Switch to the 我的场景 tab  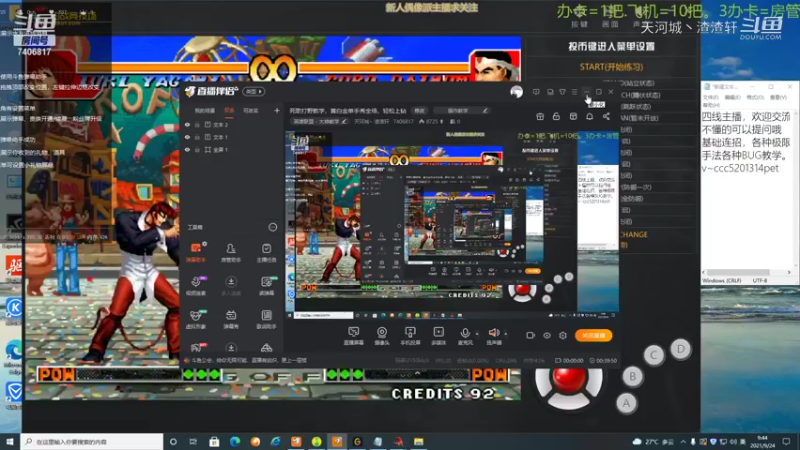pyautogui.click(x=205, y=110)
